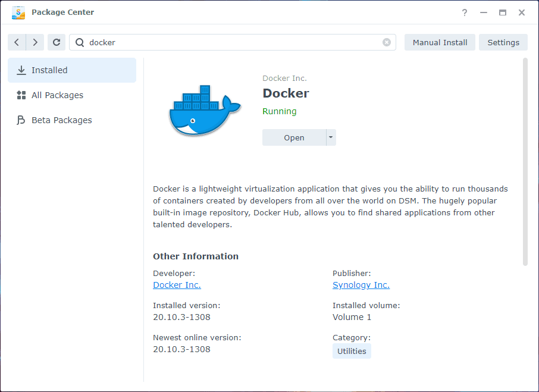The width and height of the screenshot is (539, 392).
Task: Go to Beta Packages section
Action: tap(61, 120)
